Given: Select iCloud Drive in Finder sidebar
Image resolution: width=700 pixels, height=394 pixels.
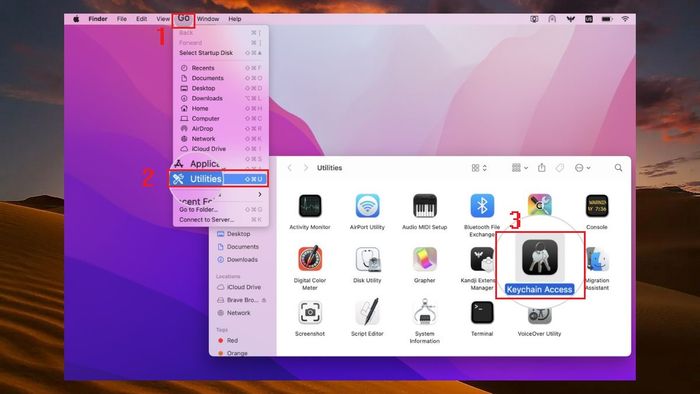Looking at the screenshot, I should pyautogui.click(x=239, y=287).
